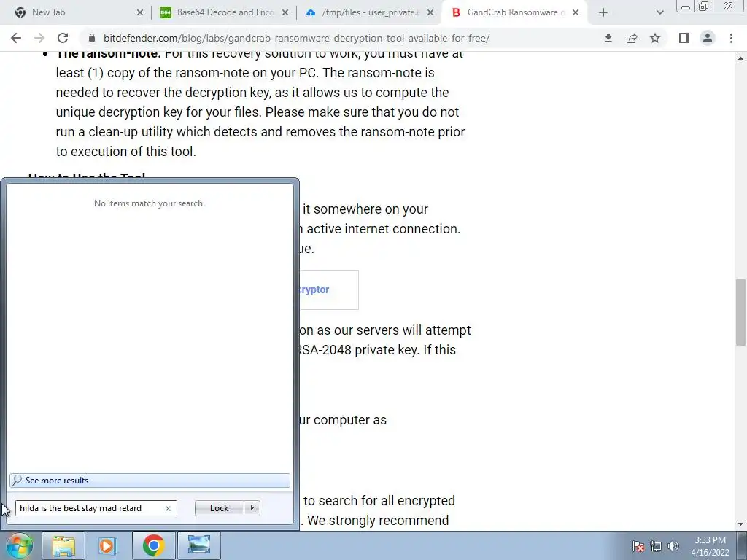
Task: Share this page via share icon
Action: pyautogui.click(x=632, y=38)
